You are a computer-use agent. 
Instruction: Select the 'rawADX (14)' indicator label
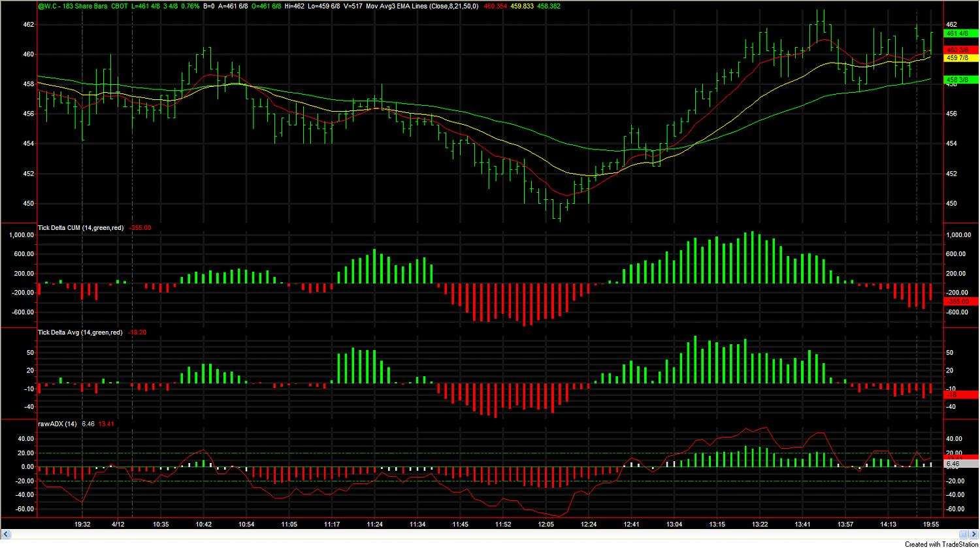pyautogui.click(x=57, y=424)
